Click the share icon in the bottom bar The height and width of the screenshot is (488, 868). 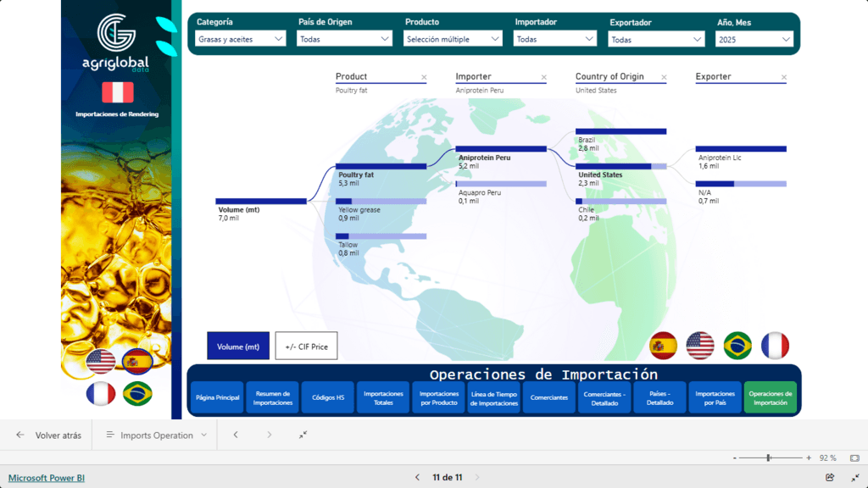point(830,478)
